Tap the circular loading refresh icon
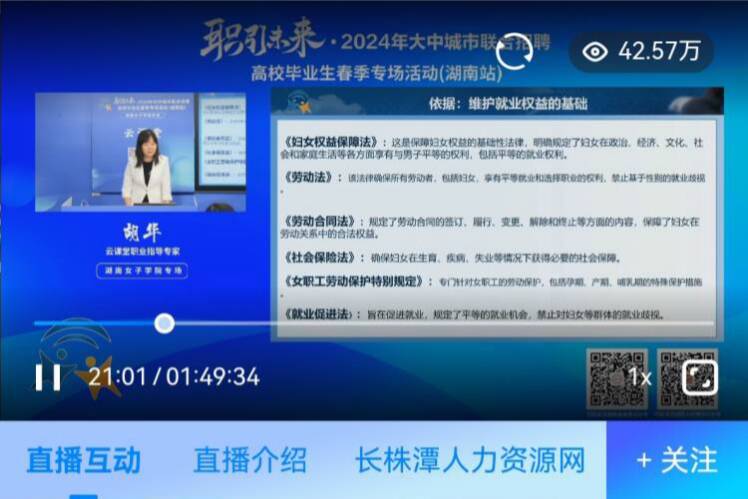This screenshot has height=499, width=748. pos(516,53)
